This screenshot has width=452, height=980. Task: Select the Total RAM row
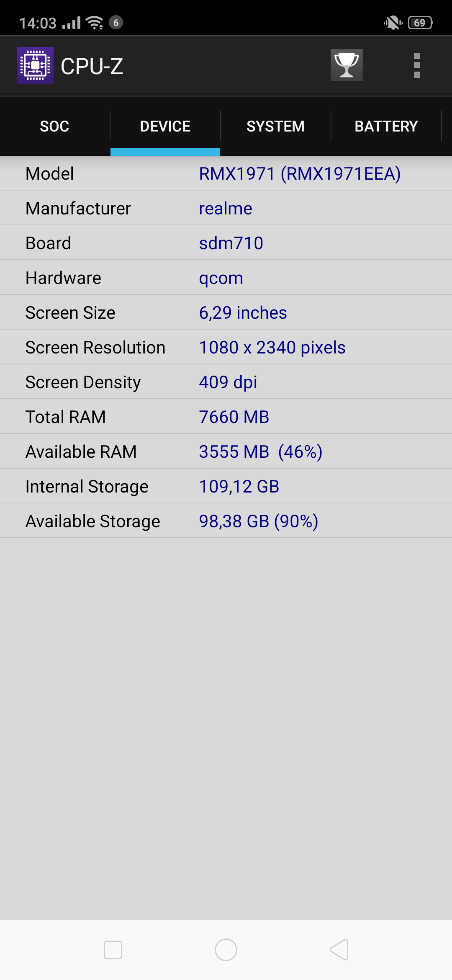pyautogui.click(x=226, y=417)
